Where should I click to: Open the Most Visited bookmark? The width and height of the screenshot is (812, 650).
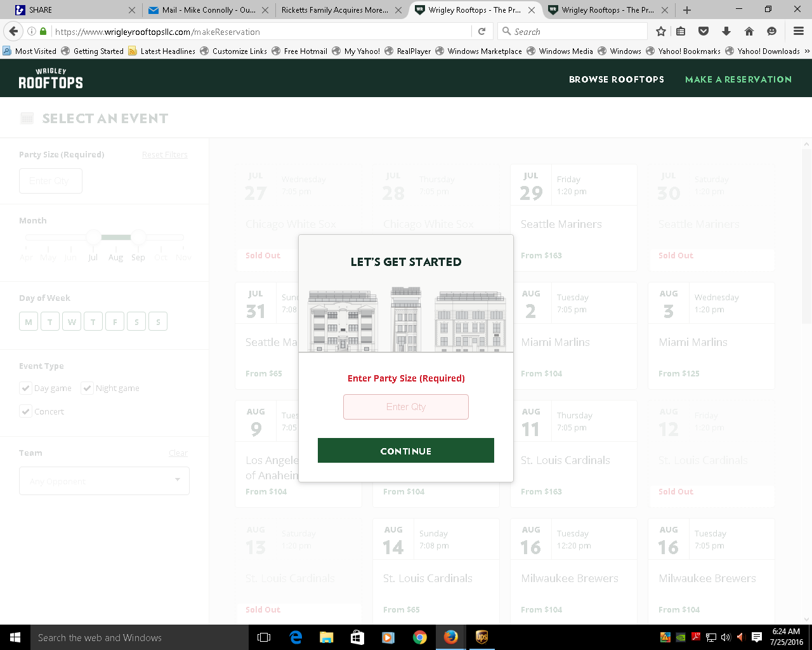30,51
